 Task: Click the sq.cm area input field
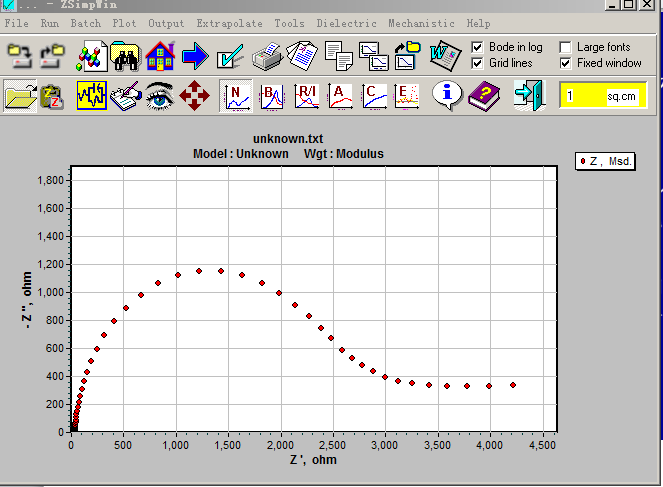(590, 96)
